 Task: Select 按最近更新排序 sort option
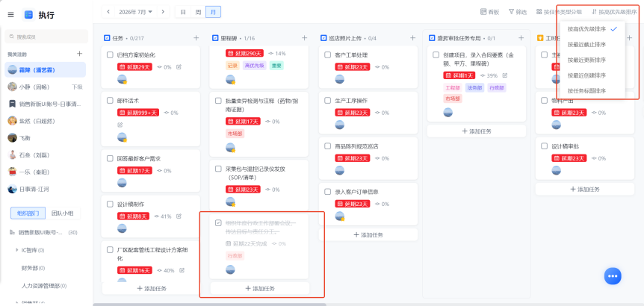click(592, 60)
